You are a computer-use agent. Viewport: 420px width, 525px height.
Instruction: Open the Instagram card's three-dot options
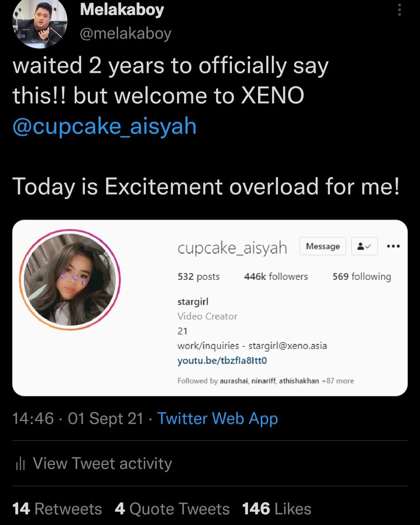pos(393,246)
